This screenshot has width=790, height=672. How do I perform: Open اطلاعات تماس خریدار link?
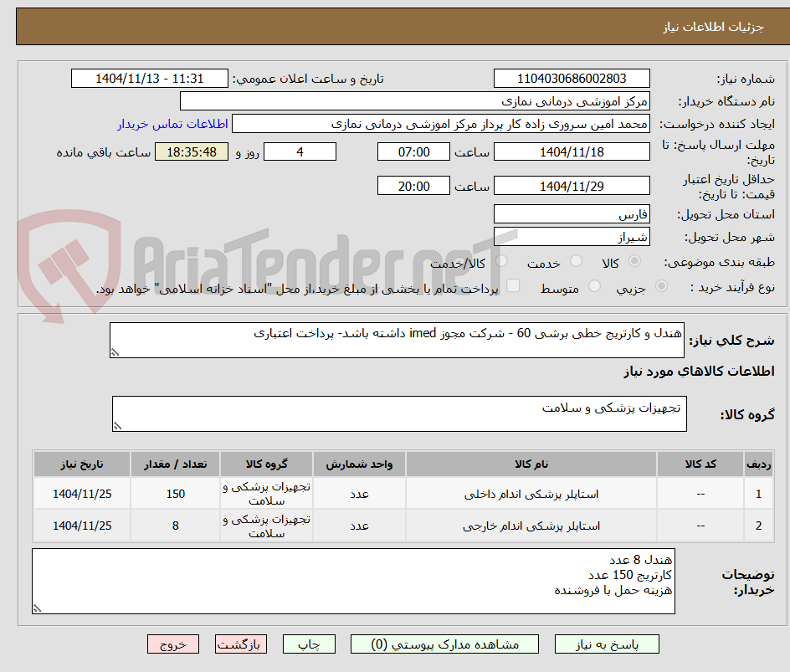pos(172,124)
